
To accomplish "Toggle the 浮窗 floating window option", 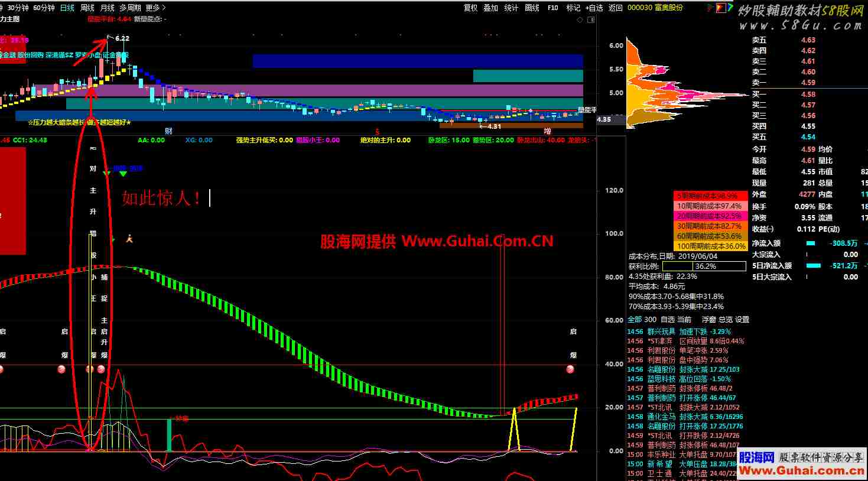I will coord(708,319).
